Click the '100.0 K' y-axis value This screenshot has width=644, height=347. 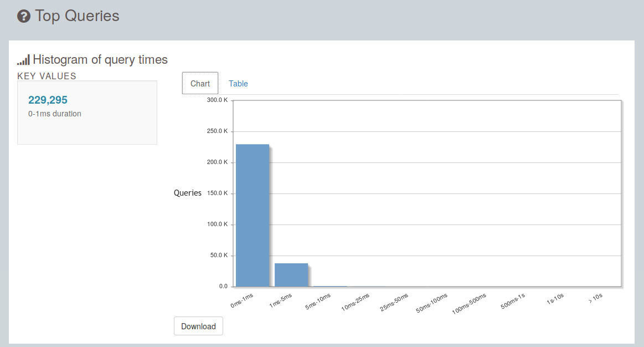click(x=217, y=224)
